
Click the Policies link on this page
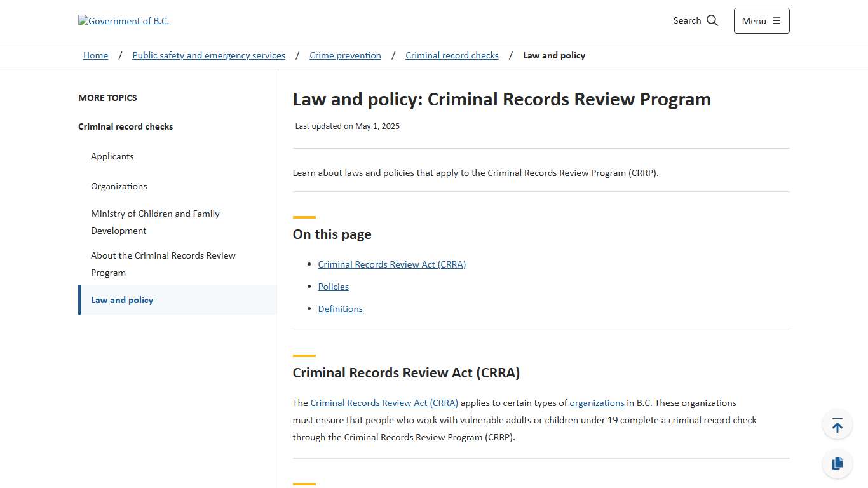pyautogui.click(x=333, y=287)
